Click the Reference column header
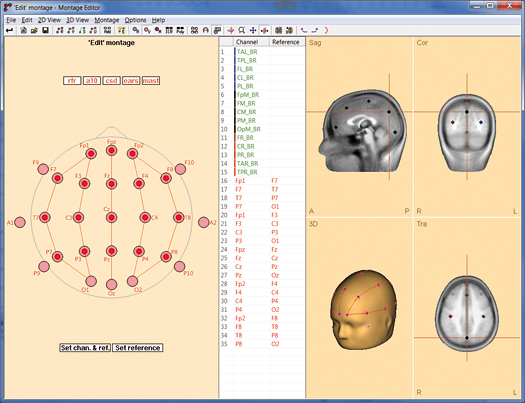Viewport: 525px width, 403px height. [287, 42]
